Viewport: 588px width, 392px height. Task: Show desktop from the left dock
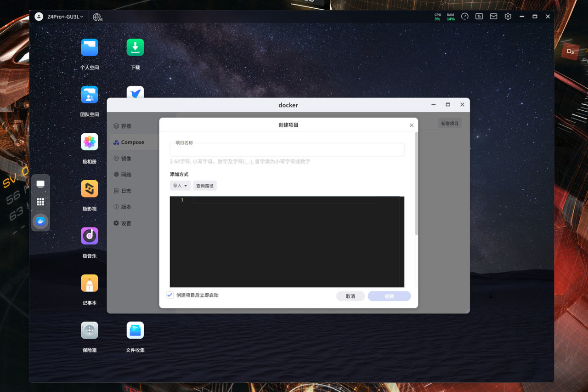40,184
